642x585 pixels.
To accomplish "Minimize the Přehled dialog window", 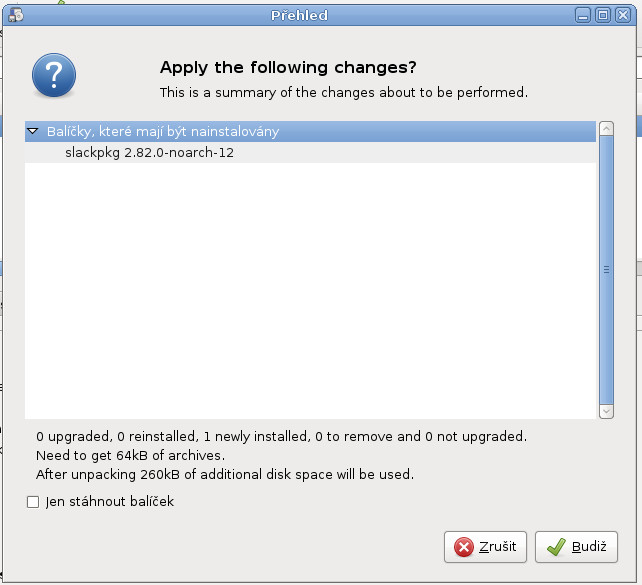I will pyautogui.click(x=583, y=16).
